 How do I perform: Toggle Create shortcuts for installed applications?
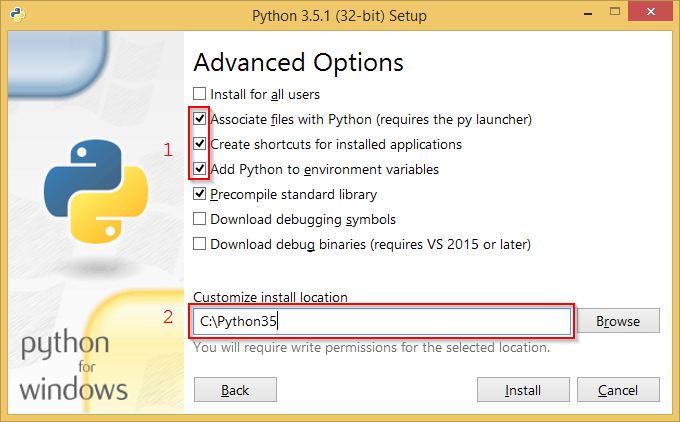pos(200,144)
